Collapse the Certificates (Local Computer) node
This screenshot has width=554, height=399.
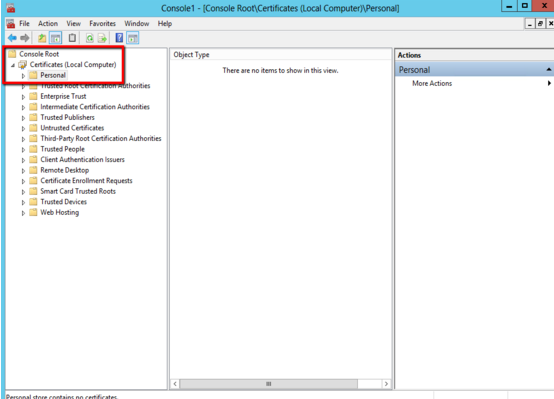point(13,65)
